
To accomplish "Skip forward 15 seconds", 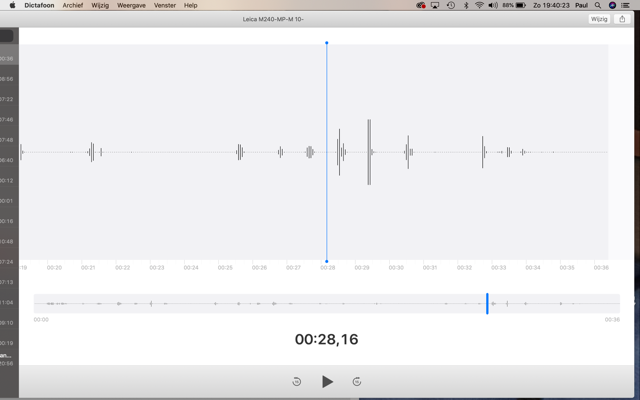I will (x=357, y=382).
